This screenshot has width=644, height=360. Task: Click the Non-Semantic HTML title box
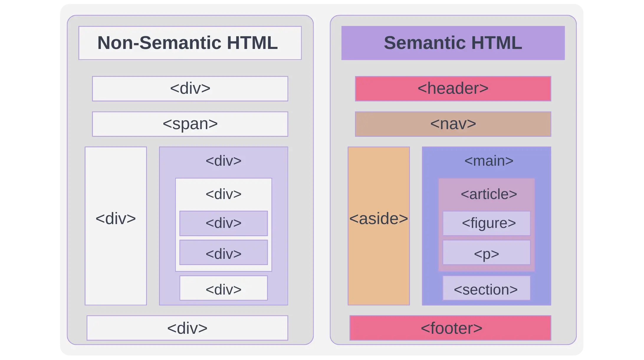coord(190,43)
